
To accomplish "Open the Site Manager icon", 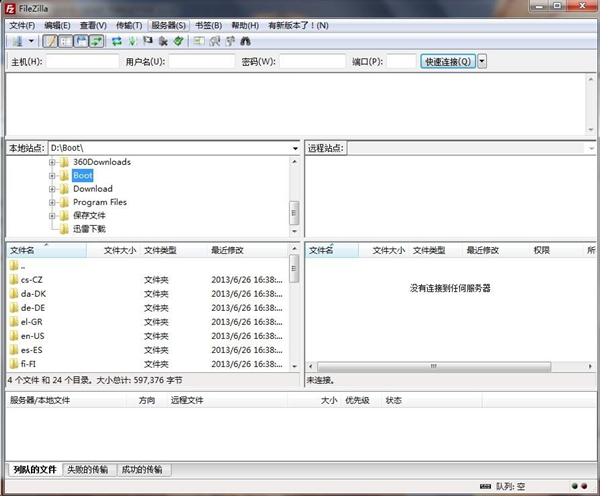I will (17, 41).
